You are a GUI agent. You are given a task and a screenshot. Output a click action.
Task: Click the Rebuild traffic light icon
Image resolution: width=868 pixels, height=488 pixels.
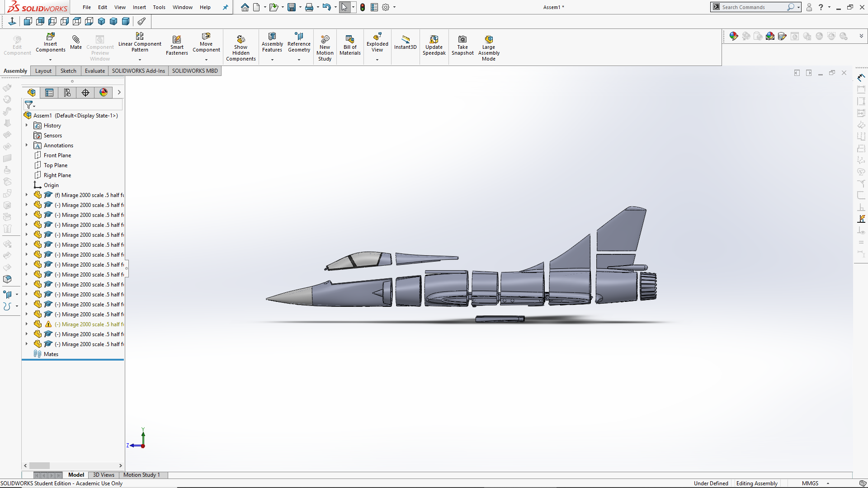(363, 7)
